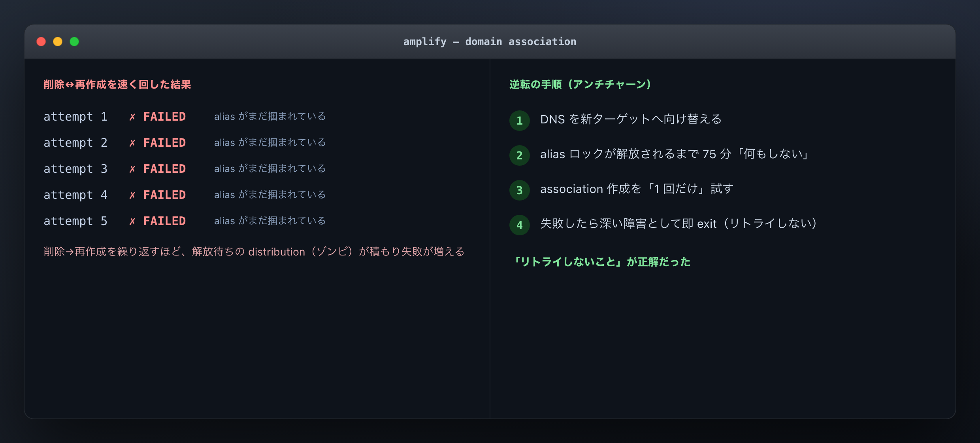Click the summary line about zombie distribution

point(254,252)
